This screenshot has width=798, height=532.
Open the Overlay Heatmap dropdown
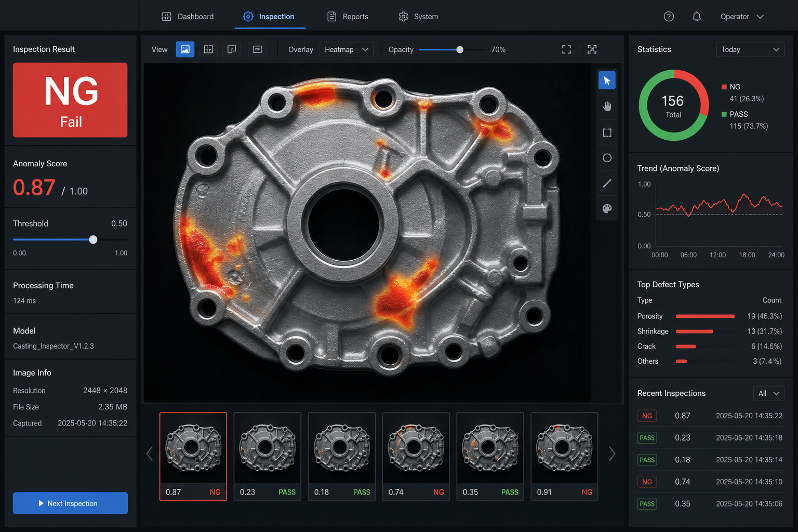point(347,49)
